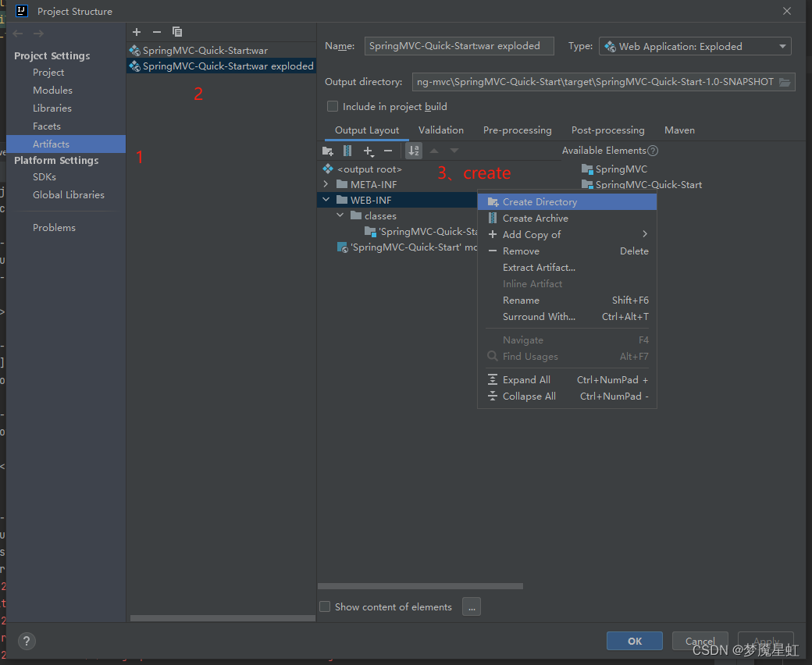Confirm with the OK button
812x665 pixels.
634,642
